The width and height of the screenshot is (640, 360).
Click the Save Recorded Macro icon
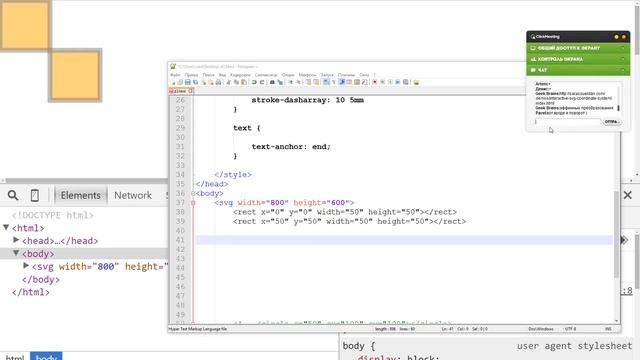click(405, 82)
